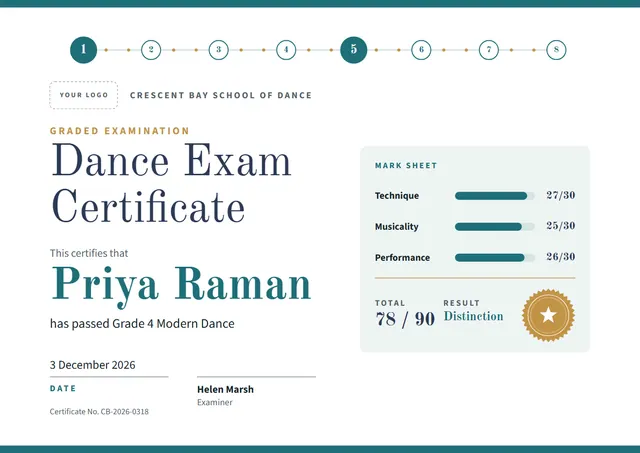Select 'has passed Grade 4 Modern Dance'
This screenshot has height=453, width=640.
click(x=142, y=324)
